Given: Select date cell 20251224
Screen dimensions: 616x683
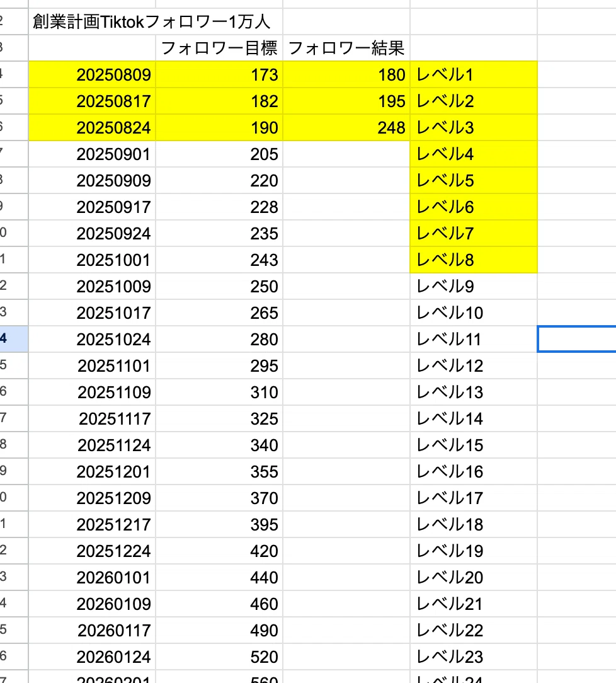Looking at the screenshot, I should pos(93,551).
